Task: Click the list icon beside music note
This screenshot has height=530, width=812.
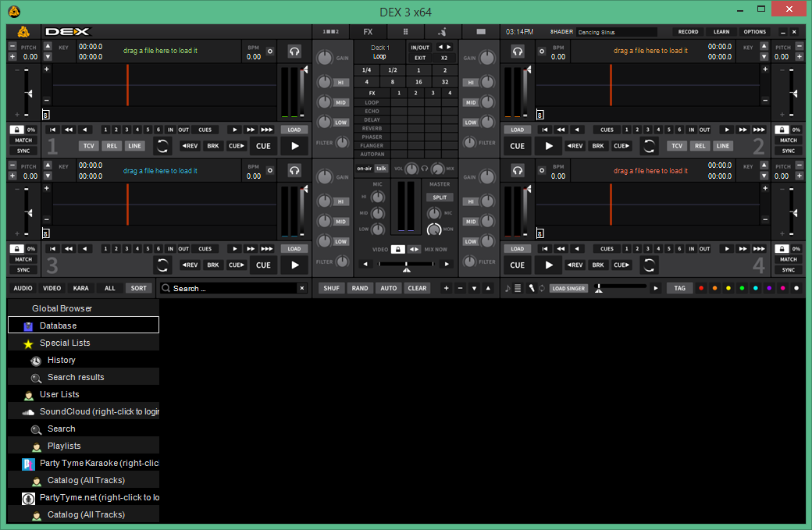Action: [x=518, y=288]
